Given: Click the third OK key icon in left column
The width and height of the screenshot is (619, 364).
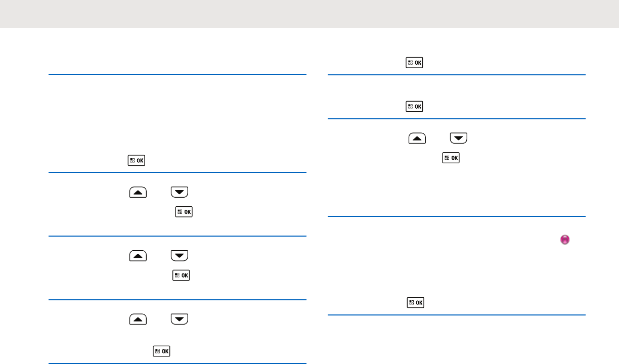Looking at the screenshot, I should (x=181, y=276).
